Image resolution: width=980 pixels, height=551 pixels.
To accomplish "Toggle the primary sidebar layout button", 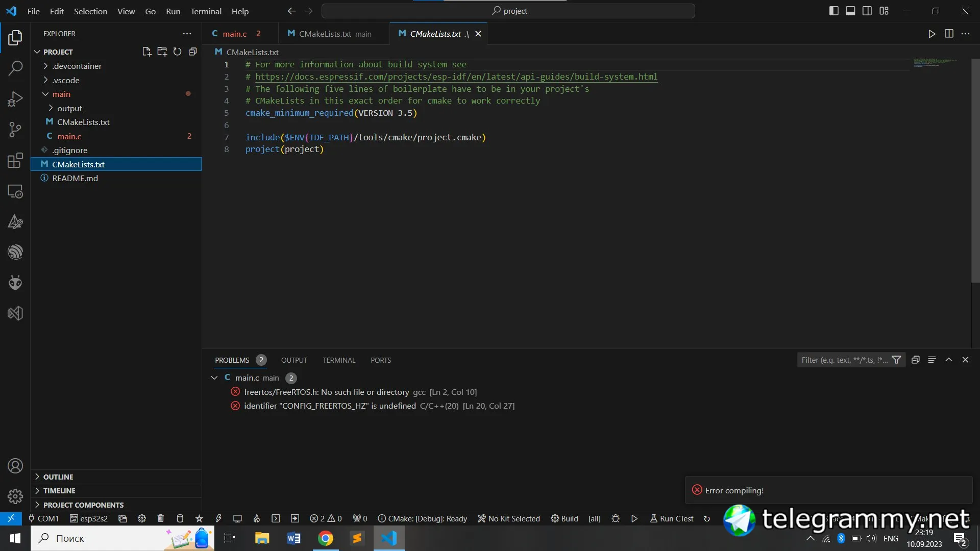I will tap(834, 11).
